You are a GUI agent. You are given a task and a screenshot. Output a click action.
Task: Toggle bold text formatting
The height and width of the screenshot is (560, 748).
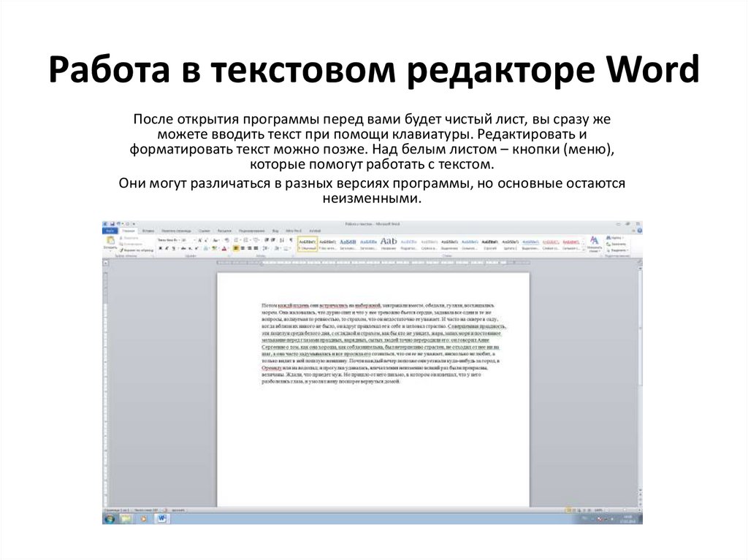(161, 248)
